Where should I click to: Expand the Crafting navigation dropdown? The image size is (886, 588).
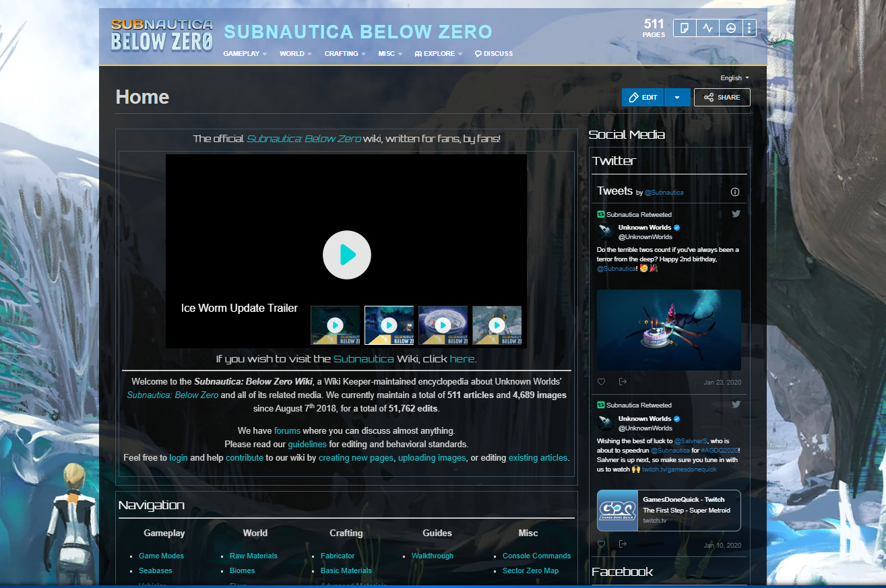346,53
